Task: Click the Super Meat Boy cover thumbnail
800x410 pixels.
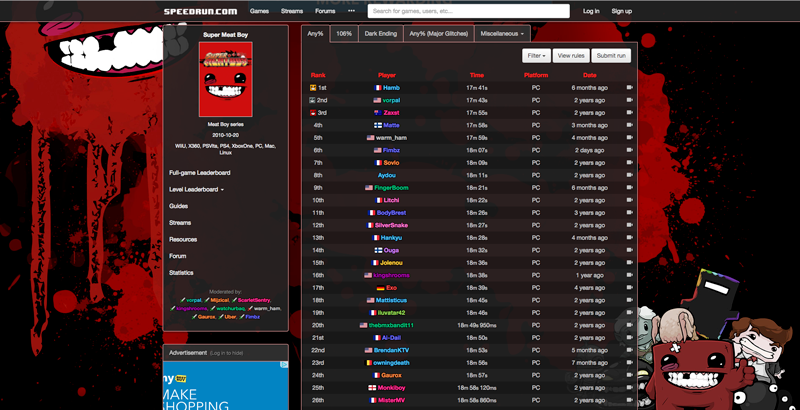Action: [226, 79]
